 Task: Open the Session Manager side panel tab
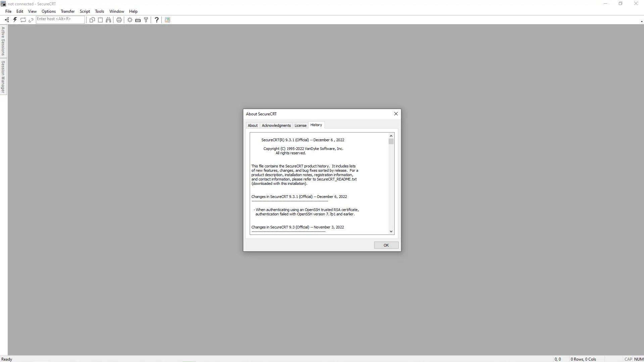3,77
